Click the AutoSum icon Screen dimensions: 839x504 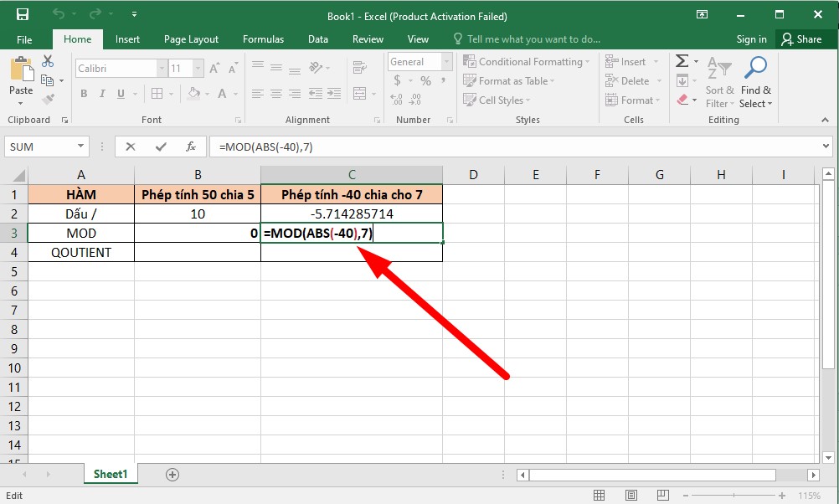[682, 59]
